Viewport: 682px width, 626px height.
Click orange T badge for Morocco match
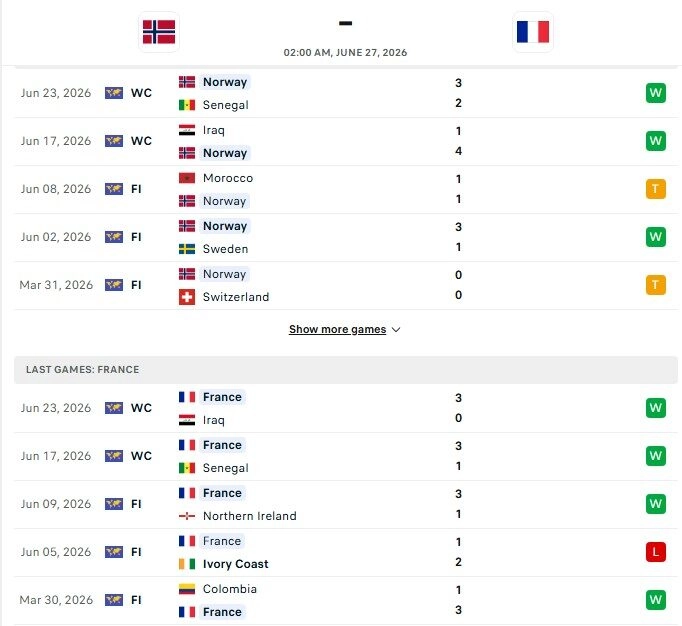655,189
